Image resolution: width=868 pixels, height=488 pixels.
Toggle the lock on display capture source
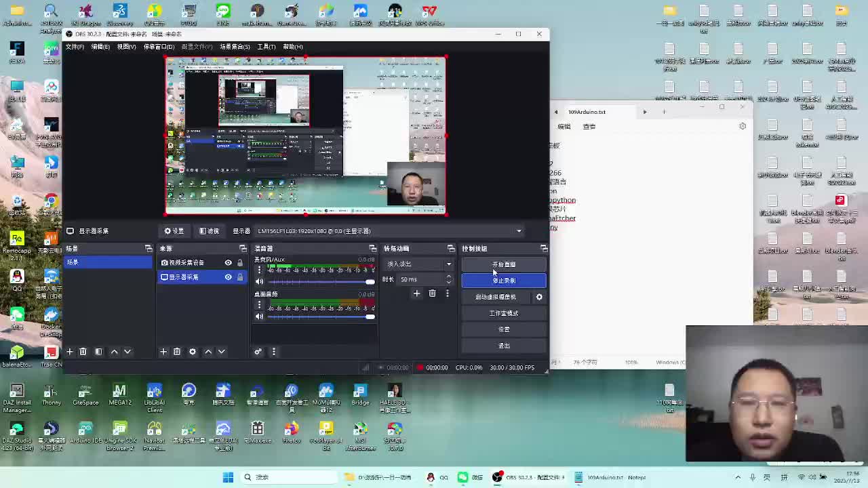pos(240,277)
